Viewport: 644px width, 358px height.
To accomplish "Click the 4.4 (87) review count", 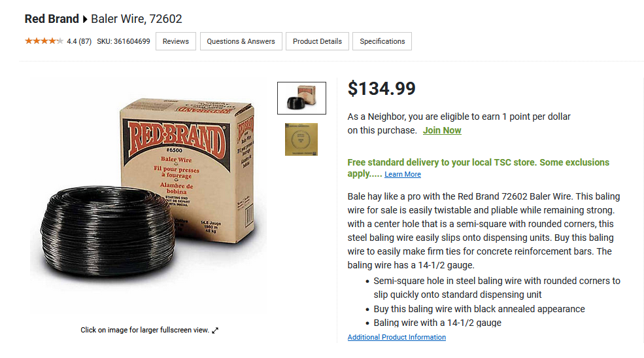I will [79, 41].
